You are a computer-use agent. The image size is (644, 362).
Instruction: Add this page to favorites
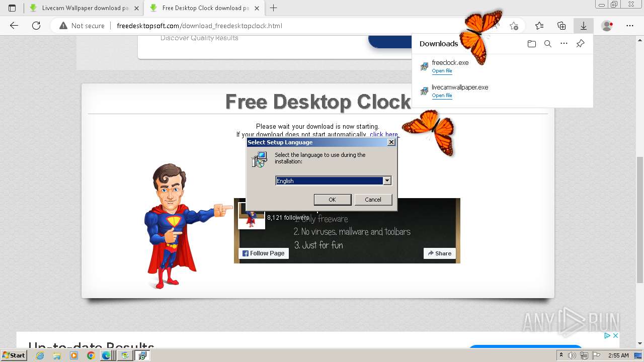pos(514,26)
